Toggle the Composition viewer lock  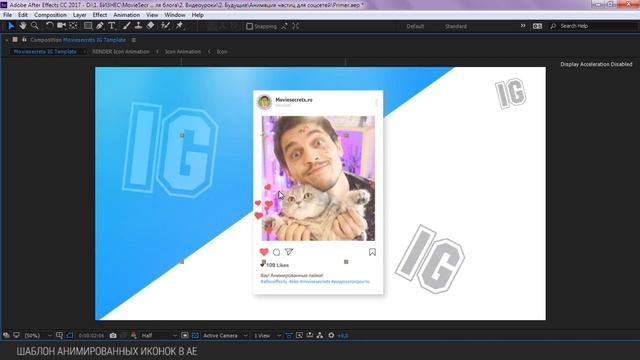(24, 40)
